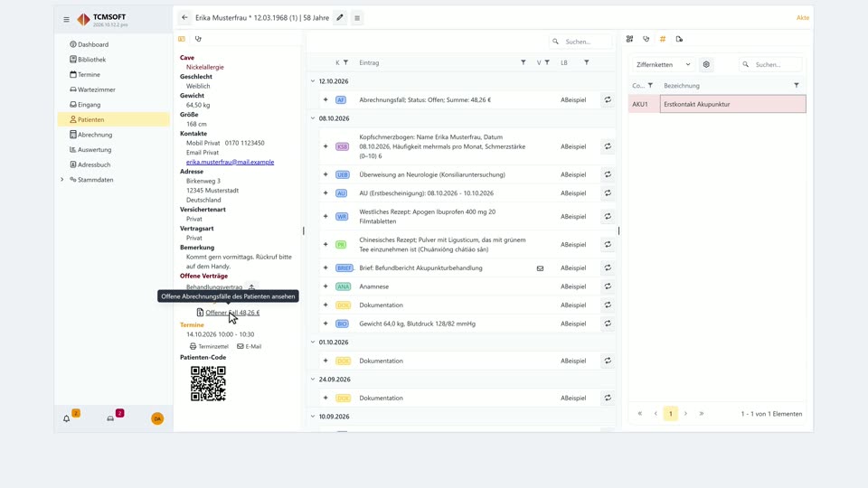Collapse the 24.09.2026 date group
Viewport: 868px width, 488px height.
(x=313, y=380)
